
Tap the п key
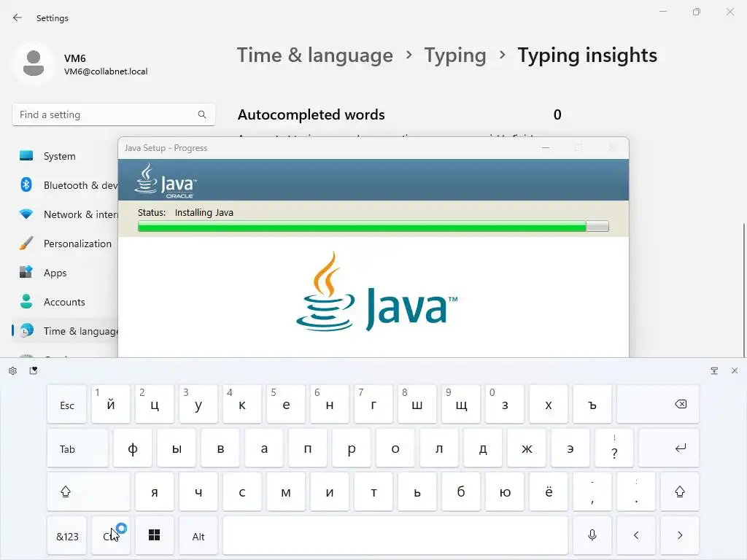pos(308,448)
